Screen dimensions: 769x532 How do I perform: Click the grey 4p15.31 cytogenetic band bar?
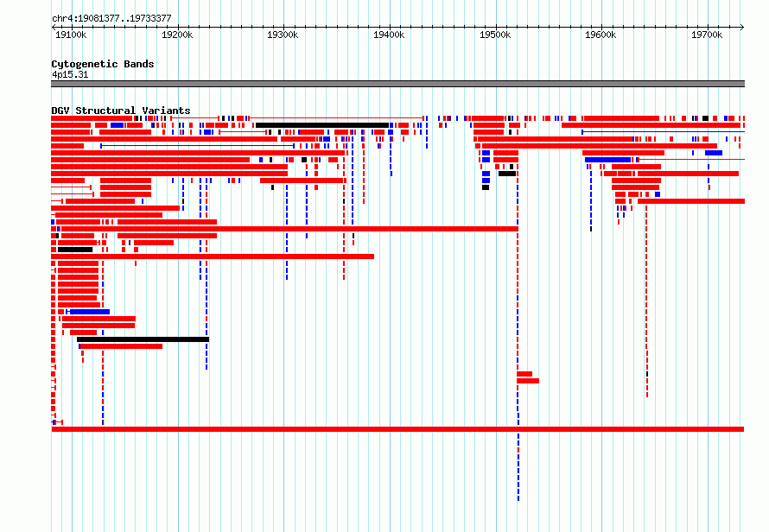point(397,84)
